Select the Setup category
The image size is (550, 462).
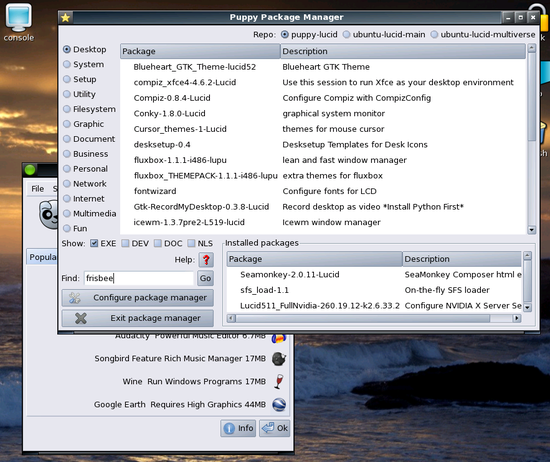[80, 79]
